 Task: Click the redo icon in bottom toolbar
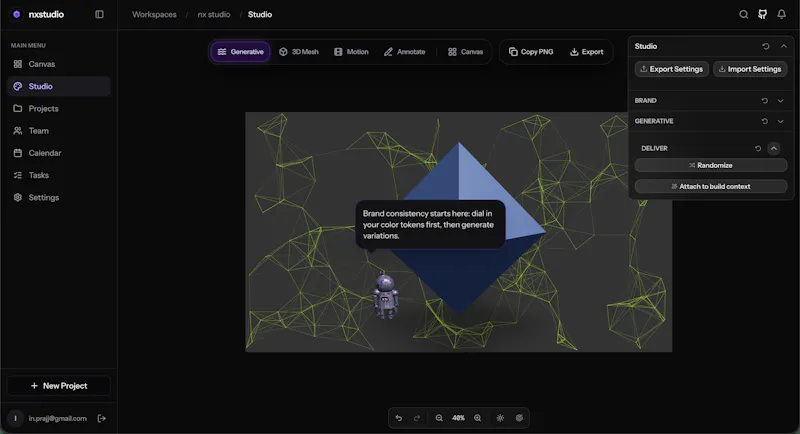(x=417, y=418)
